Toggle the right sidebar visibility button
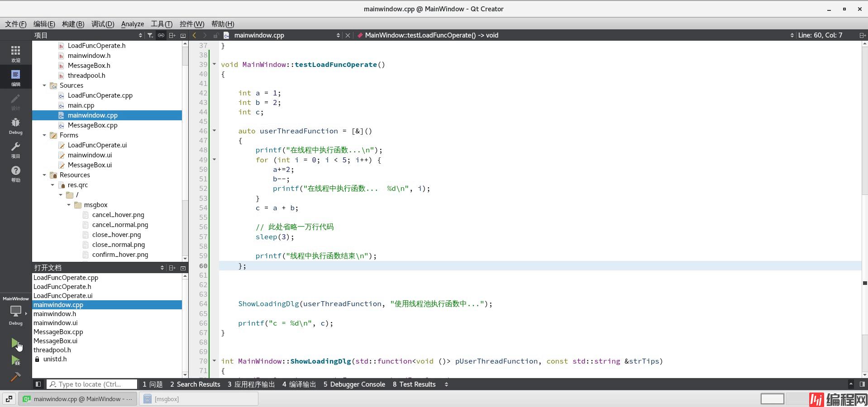Screen dimensions: 868x407 point(862,384)
